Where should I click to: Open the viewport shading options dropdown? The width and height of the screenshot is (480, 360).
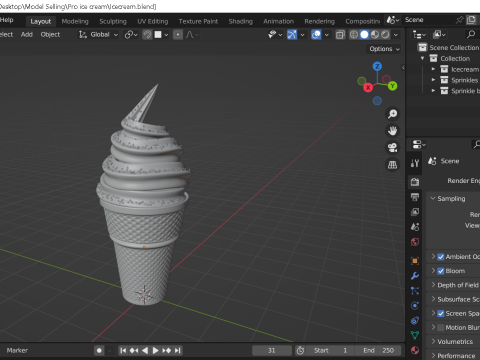point(396,35)
